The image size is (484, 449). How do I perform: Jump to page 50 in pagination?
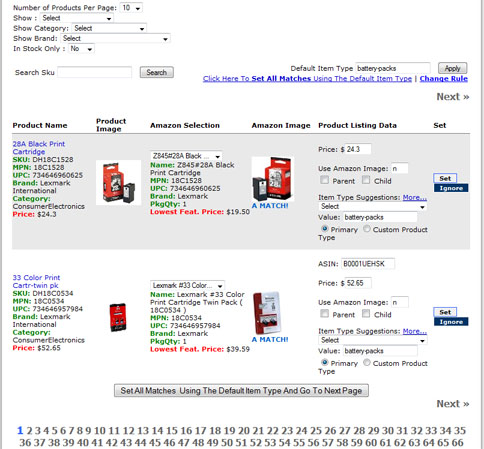[x=227, y=443]
